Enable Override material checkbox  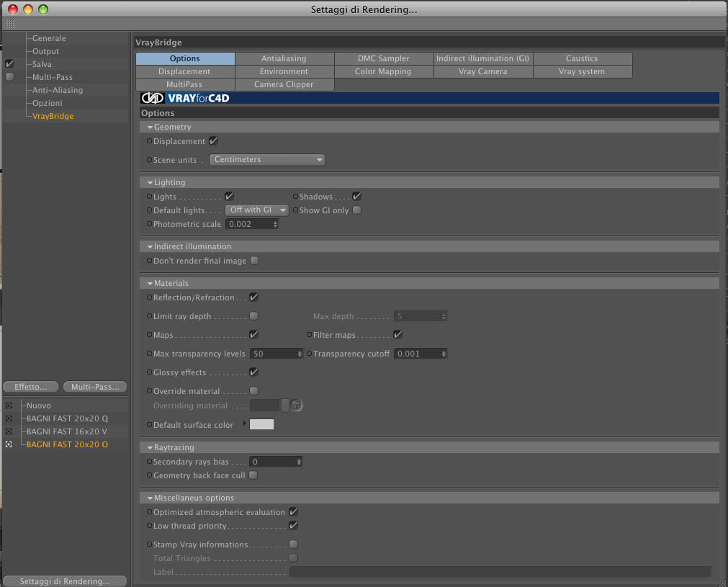tap(254, 390)
